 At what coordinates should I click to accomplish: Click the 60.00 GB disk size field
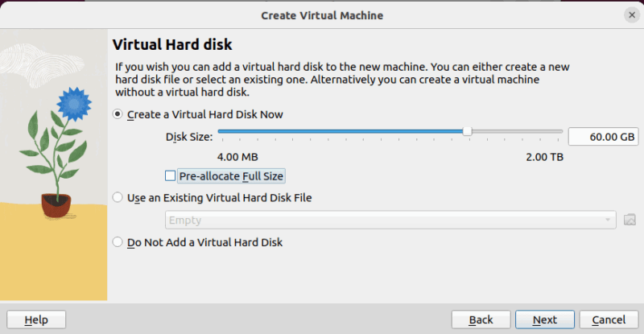(603, 137)
